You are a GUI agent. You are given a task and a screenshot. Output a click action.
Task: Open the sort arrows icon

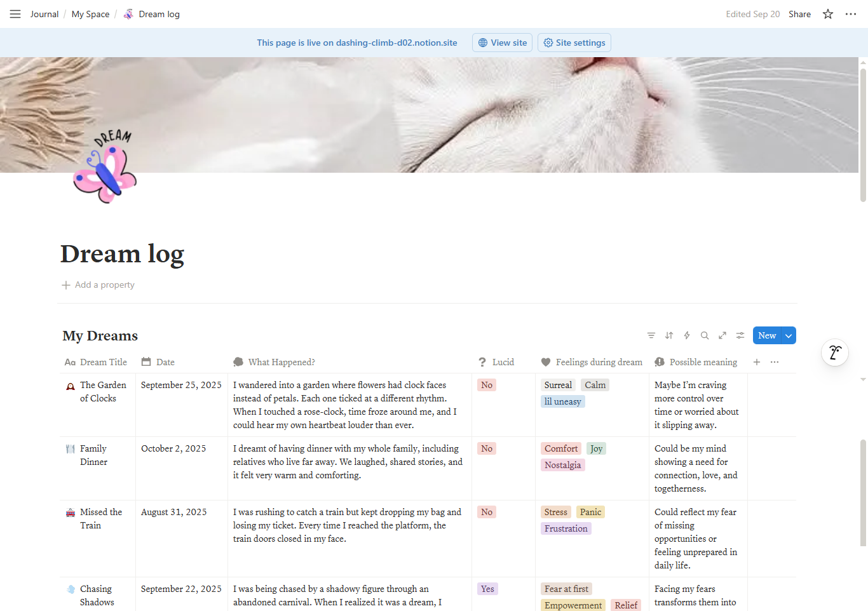click(x=669, y=335)
